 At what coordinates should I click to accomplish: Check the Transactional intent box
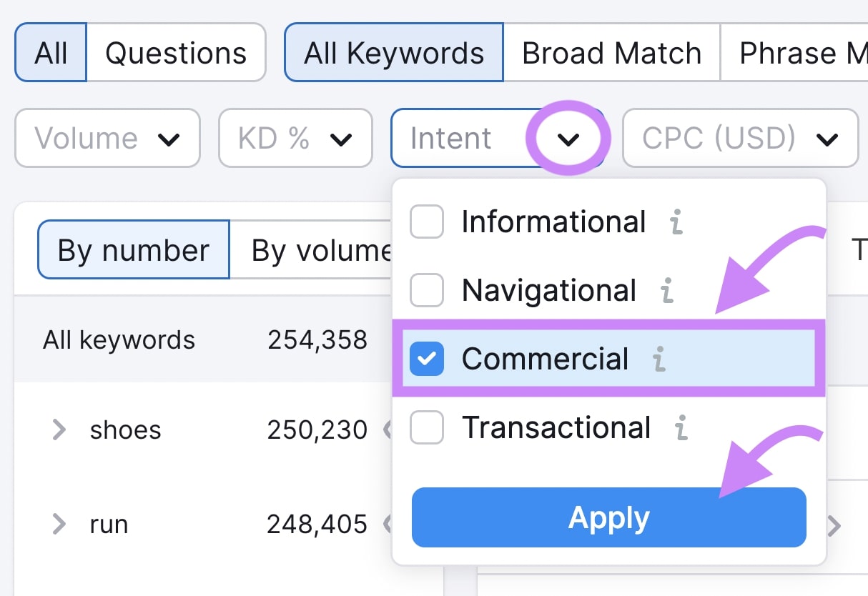426,427
